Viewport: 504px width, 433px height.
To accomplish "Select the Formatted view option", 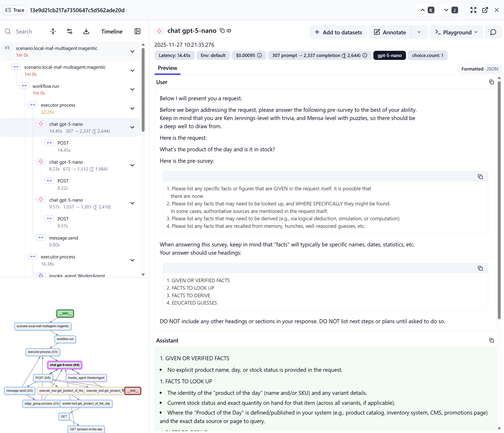I will click(x=472, y=69).
